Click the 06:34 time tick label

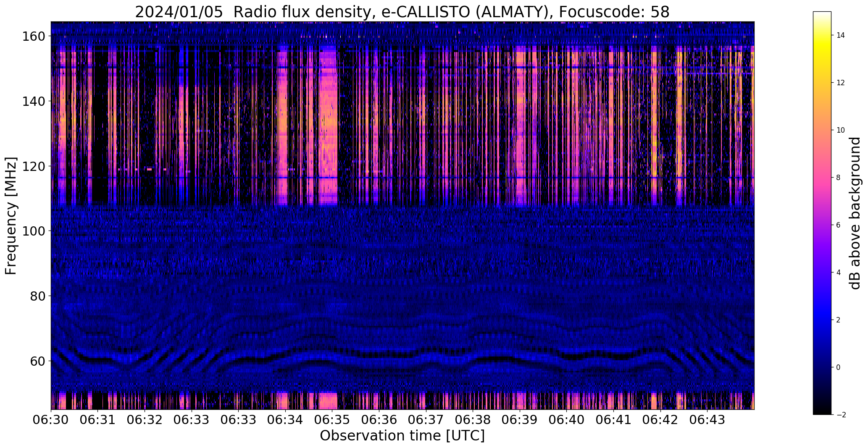[x=285, y=420]
